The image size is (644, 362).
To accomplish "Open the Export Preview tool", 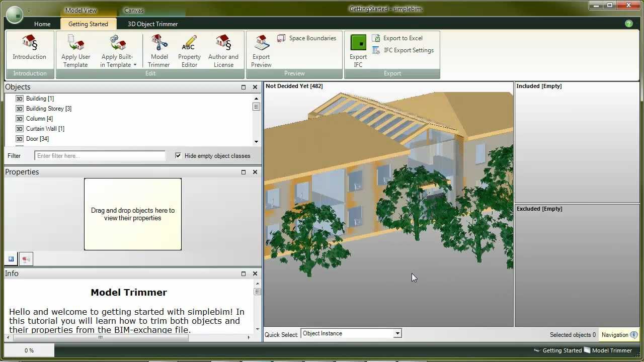I will click(261, 50).
